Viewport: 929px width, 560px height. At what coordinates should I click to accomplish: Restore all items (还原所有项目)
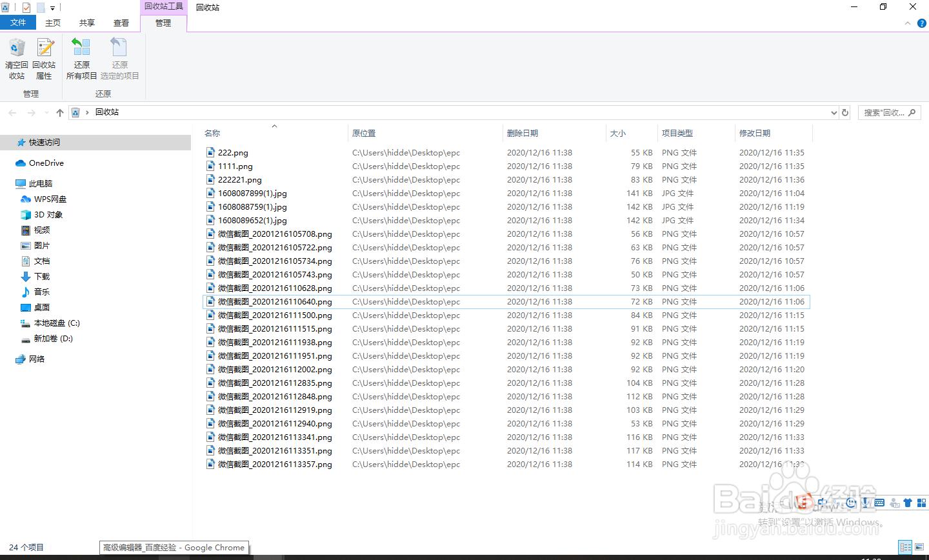81,59
